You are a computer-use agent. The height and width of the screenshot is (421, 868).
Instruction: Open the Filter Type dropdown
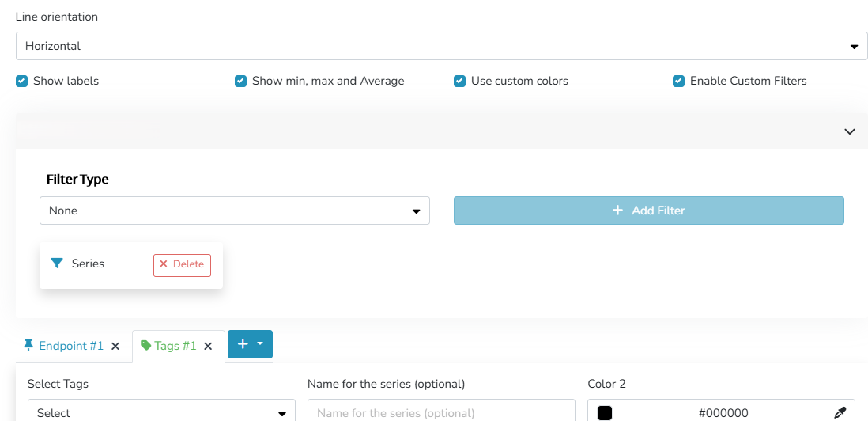pos(234,210)
